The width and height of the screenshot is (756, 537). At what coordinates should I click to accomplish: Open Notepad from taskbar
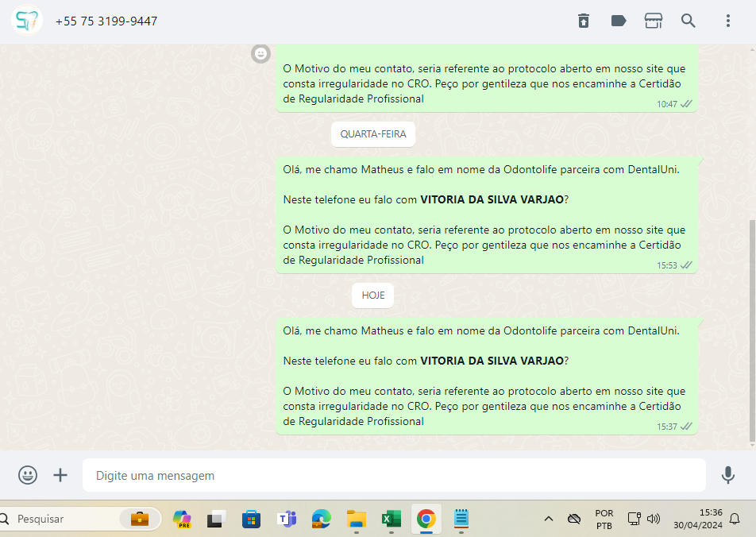461,520
